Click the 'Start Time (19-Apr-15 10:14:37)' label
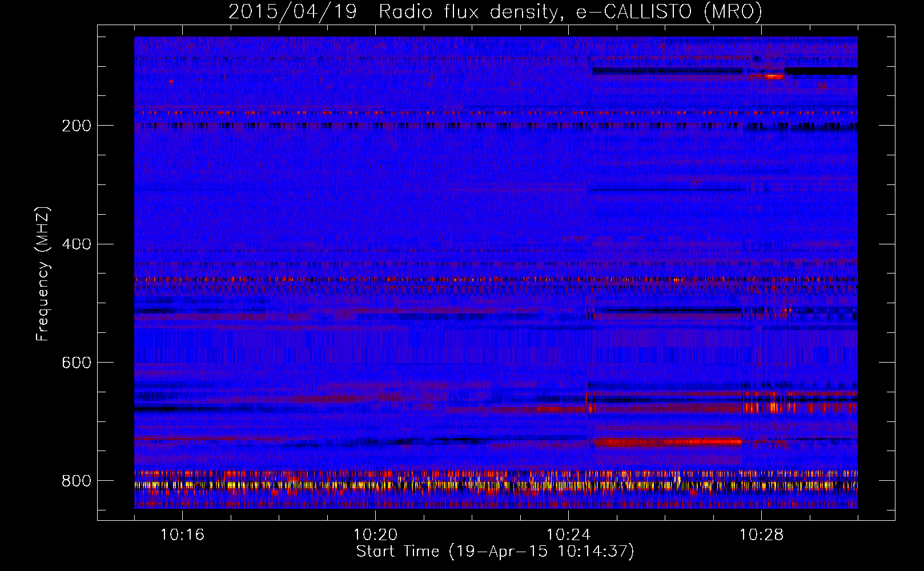This screenshot has width=924, height=571. (495, 552)
